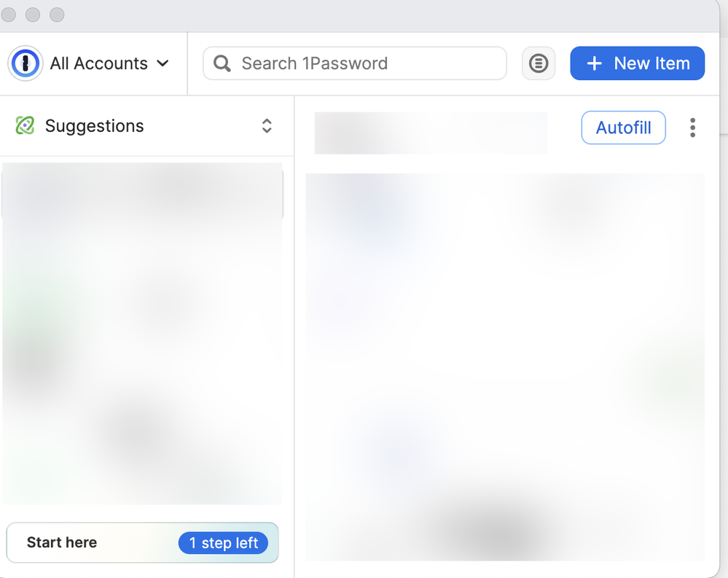This screenshot has width=728, height=578.
Task: Click the blurred item title in detail pane
Action: click(430, 133)
